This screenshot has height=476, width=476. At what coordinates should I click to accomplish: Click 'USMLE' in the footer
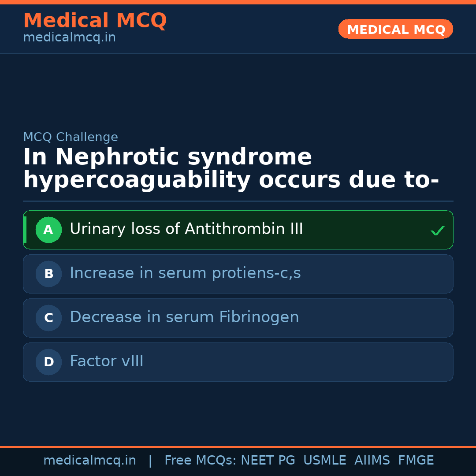324,461
